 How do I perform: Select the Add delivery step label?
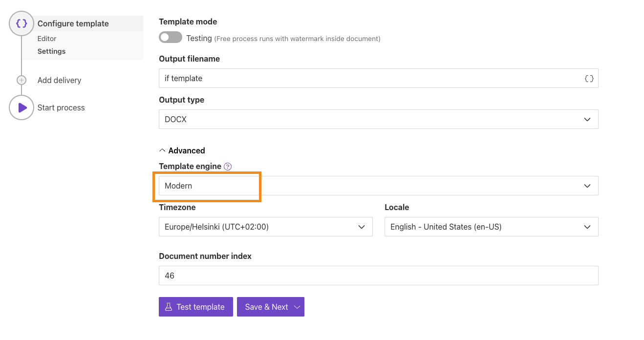pyautogui.click(x=59, y=80)
